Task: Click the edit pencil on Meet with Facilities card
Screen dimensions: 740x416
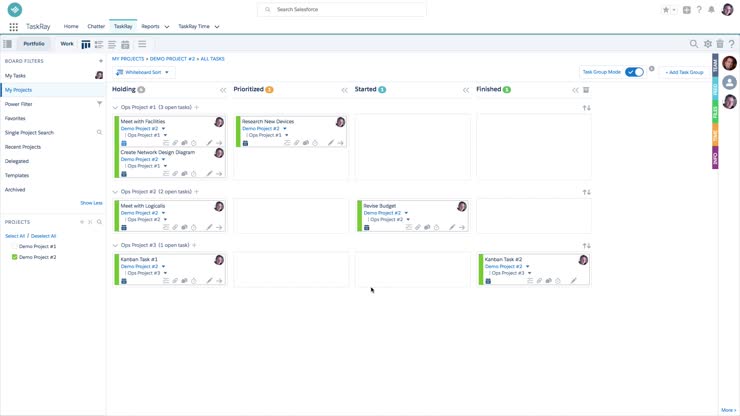Action: [210, 143]
